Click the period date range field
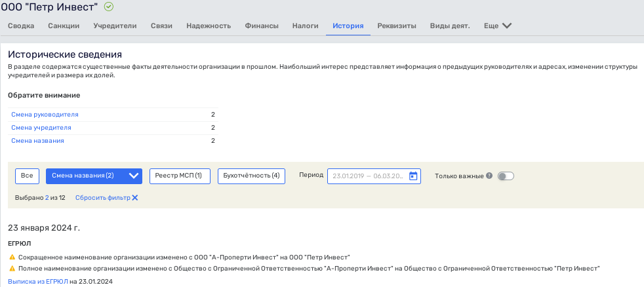Viewport: 644px width, 287px height. coord(367,176)
